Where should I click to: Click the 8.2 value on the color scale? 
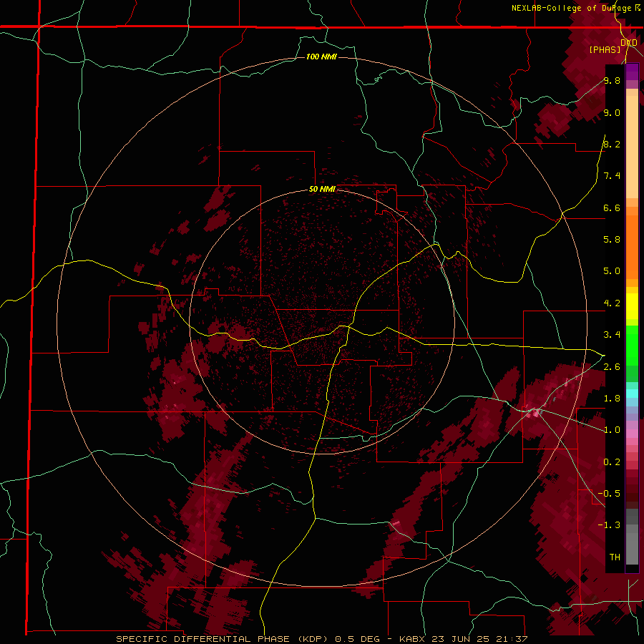click(x=612, y=144)
